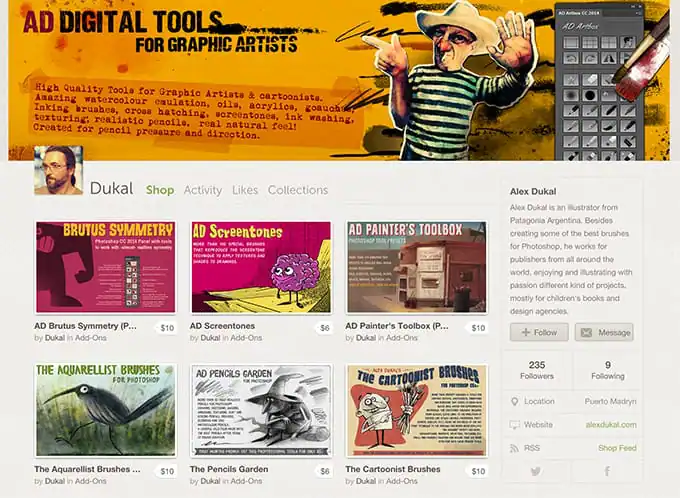The width and height of the screenshot is (680, 498).
Task: Click the Alex Dukal name heading
Action: tap(533, 191)
